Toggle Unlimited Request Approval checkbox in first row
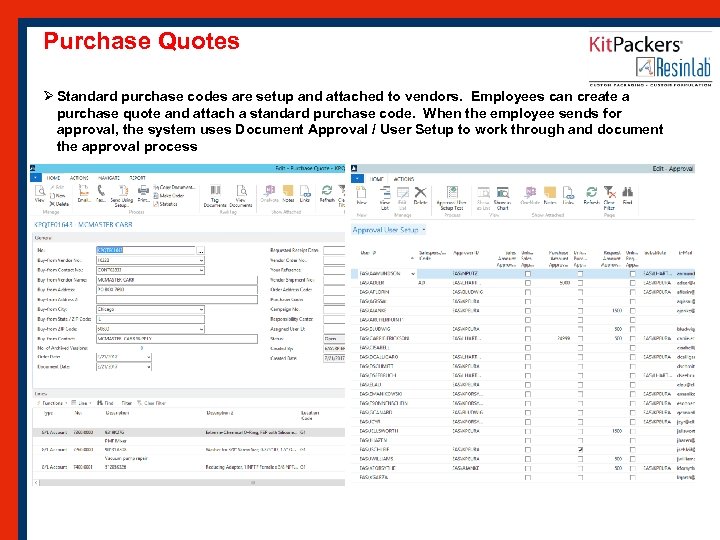The width and height of the screenshot is (720, 540). [x=632, y=274]
